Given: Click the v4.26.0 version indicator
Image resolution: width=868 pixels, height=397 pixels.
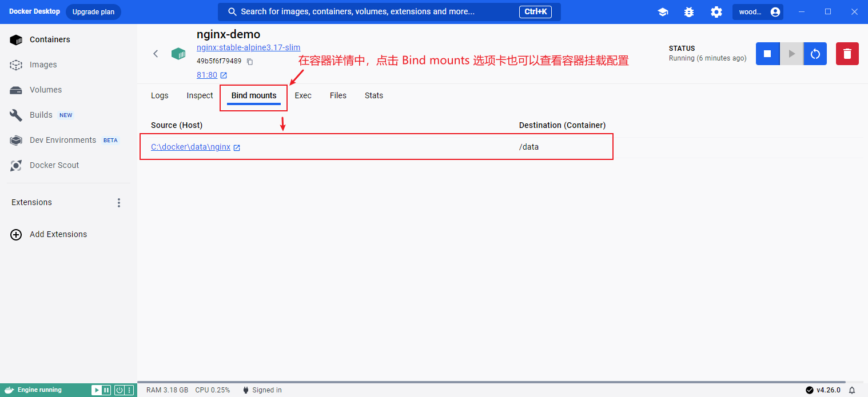Looking at the screenshot, I should click(x=823, y=390).
